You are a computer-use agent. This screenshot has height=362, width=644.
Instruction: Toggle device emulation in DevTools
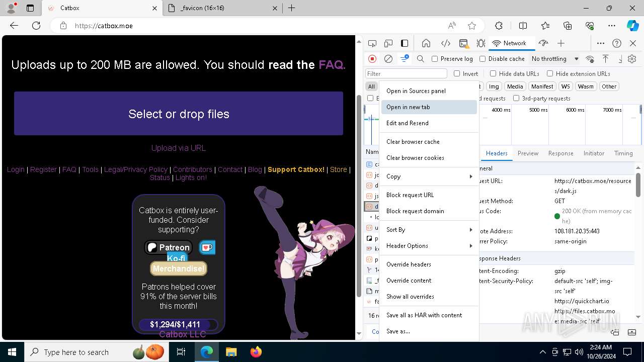388,43
